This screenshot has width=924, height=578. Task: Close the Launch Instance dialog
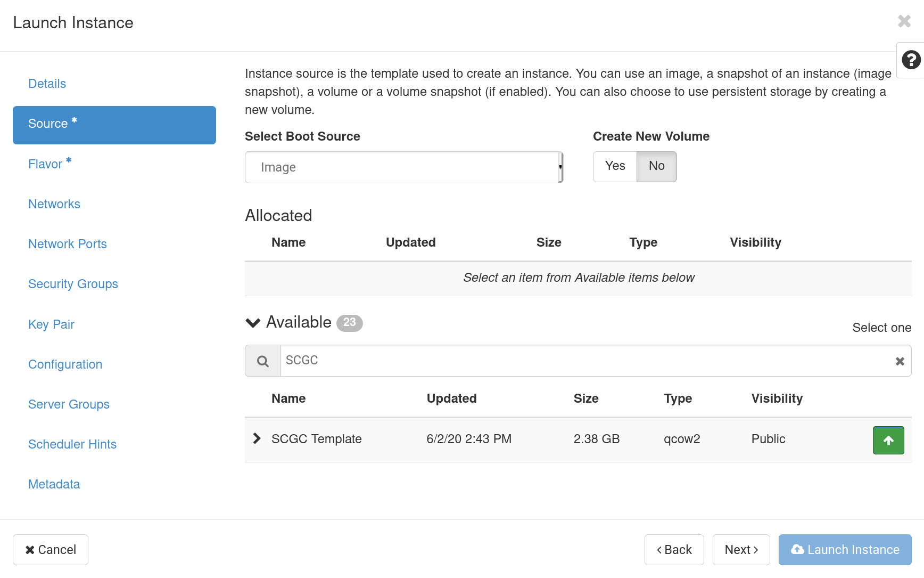(904, 21)
